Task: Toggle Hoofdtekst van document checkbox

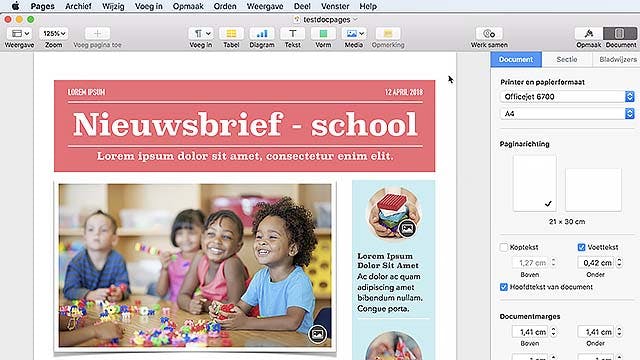Action: 504,287
